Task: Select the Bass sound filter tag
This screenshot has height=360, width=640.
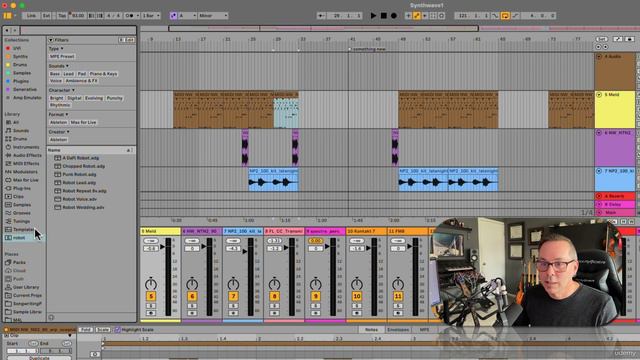Action: pos(55,74)
